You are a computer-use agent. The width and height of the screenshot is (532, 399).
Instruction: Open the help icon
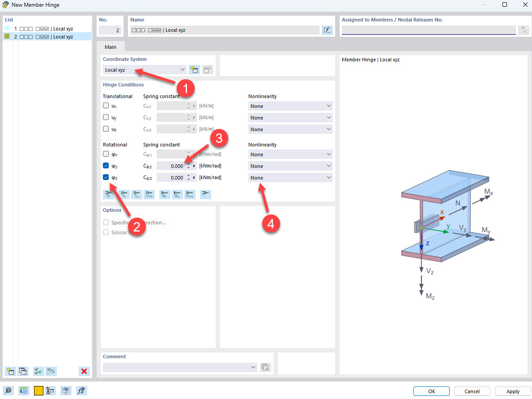click(x=8, y=390)
